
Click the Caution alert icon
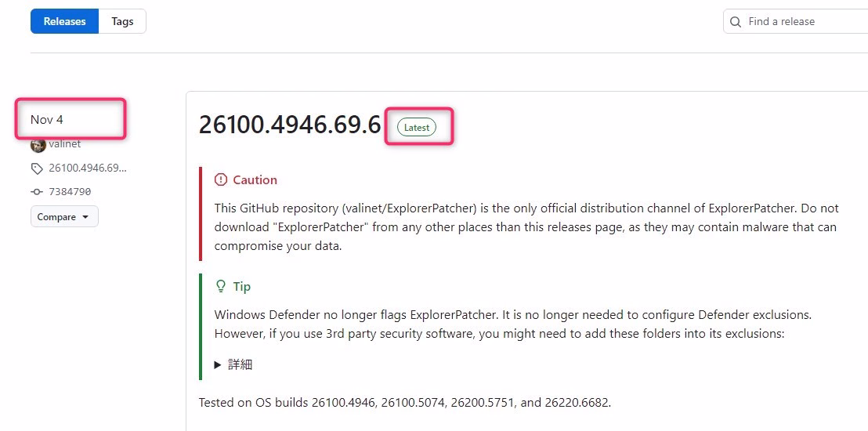pos(221,179)
